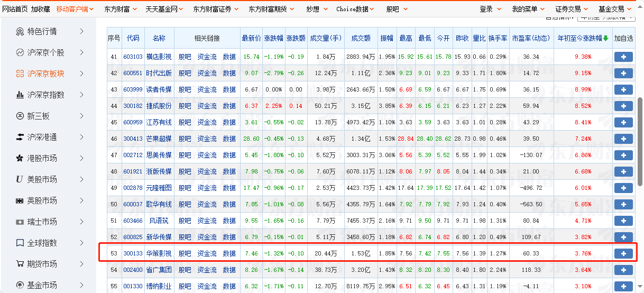
Task: Add 江苏有线 to watchlist with plus button
Action: point(623,123)
